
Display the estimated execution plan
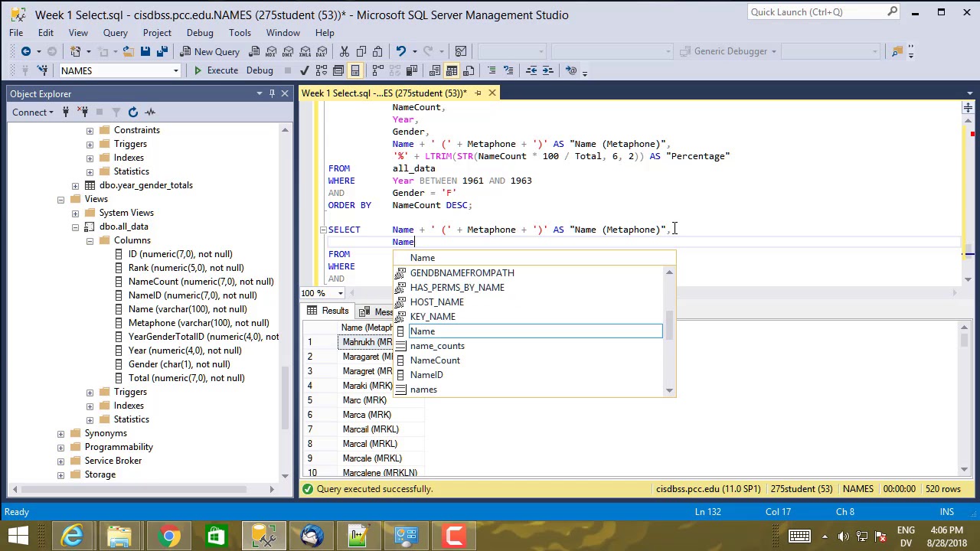[x=321, y=70]
